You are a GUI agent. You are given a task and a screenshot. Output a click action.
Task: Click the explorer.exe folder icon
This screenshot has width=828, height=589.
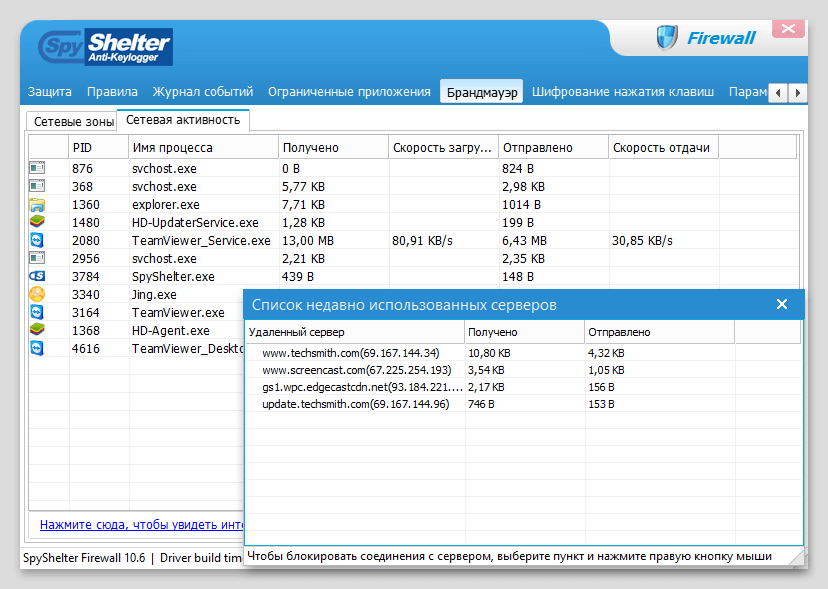(x=37, y=204)
